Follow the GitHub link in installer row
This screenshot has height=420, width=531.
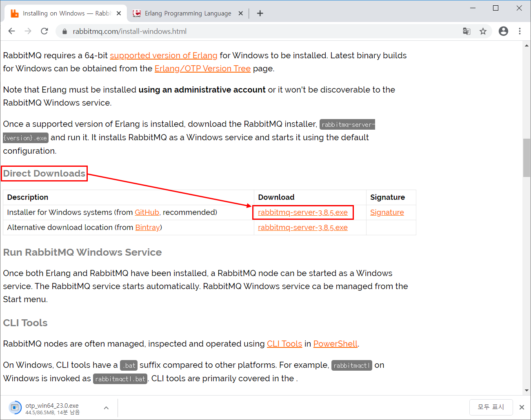click(147, 212)
